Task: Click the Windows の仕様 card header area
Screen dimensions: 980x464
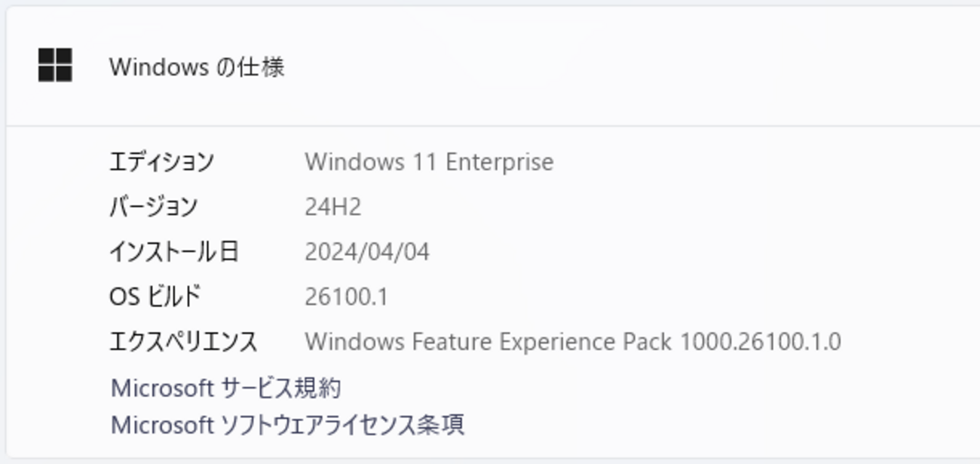Action: tap(490, 66)
